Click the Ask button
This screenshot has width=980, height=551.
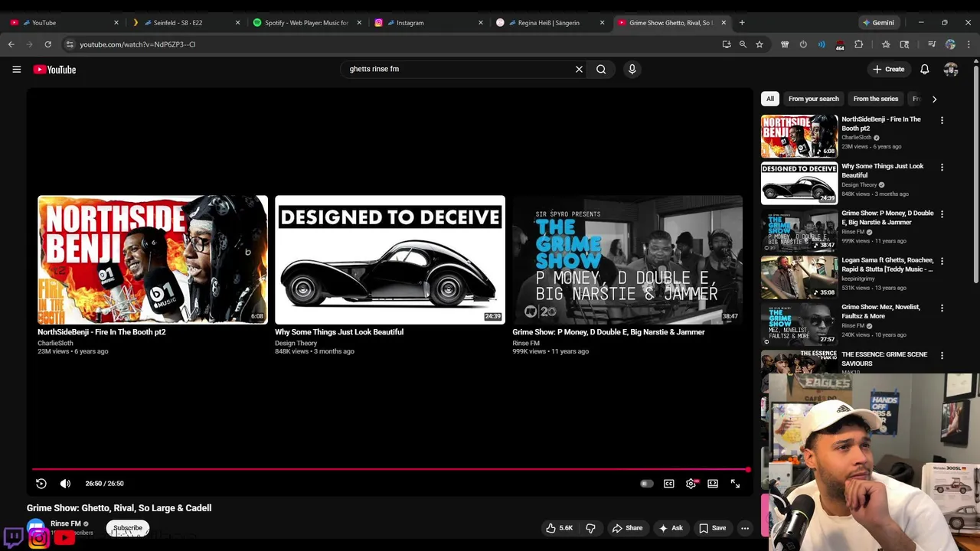coord(671,528)
